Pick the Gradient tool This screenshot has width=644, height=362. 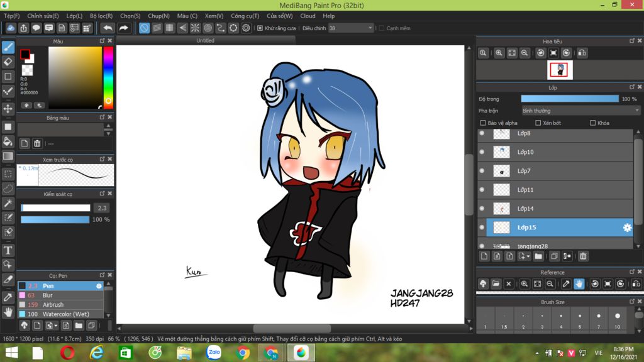pos(8,156)
